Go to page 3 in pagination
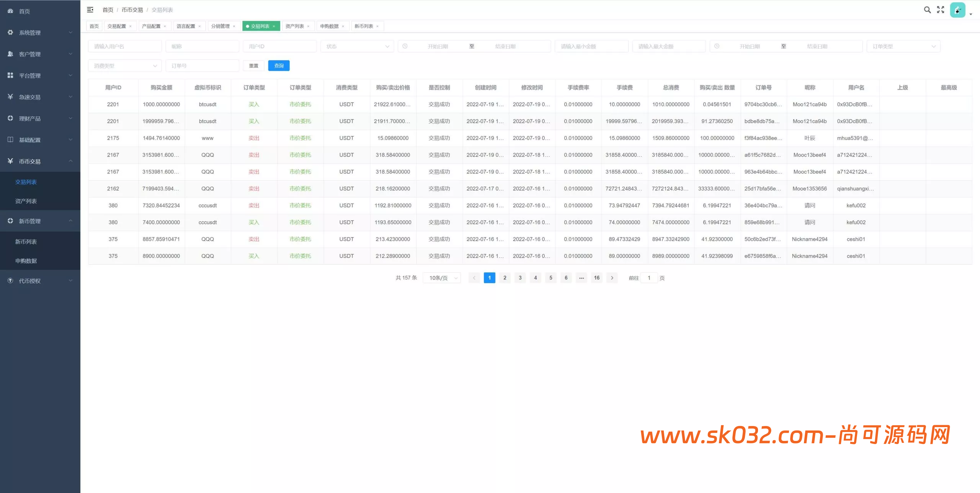This screenshot has height=493, width=980. 520,278
